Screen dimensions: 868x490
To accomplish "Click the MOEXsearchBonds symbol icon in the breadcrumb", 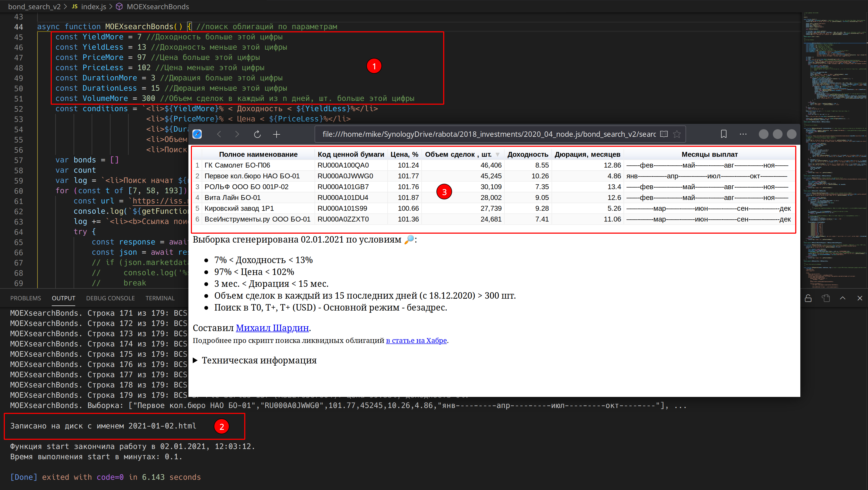I will tap(119, 7).
